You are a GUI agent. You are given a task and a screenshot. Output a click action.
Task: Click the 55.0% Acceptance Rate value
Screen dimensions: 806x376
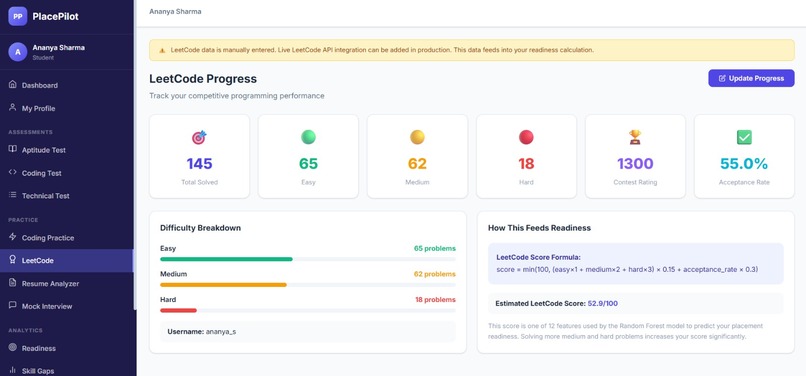coord(744,164)
